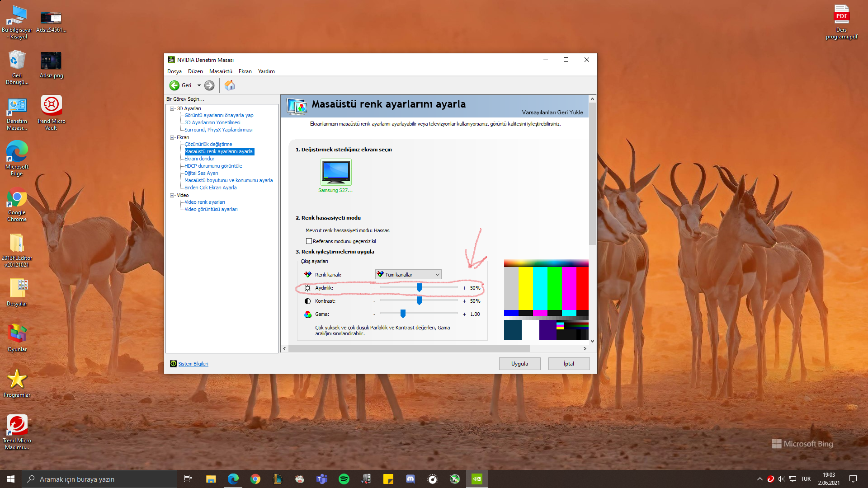The width and height of the screenshot is (868, 488).
Task: Open the Masaüstü menu
Action: pyautogui.click(x=221, y=71)
